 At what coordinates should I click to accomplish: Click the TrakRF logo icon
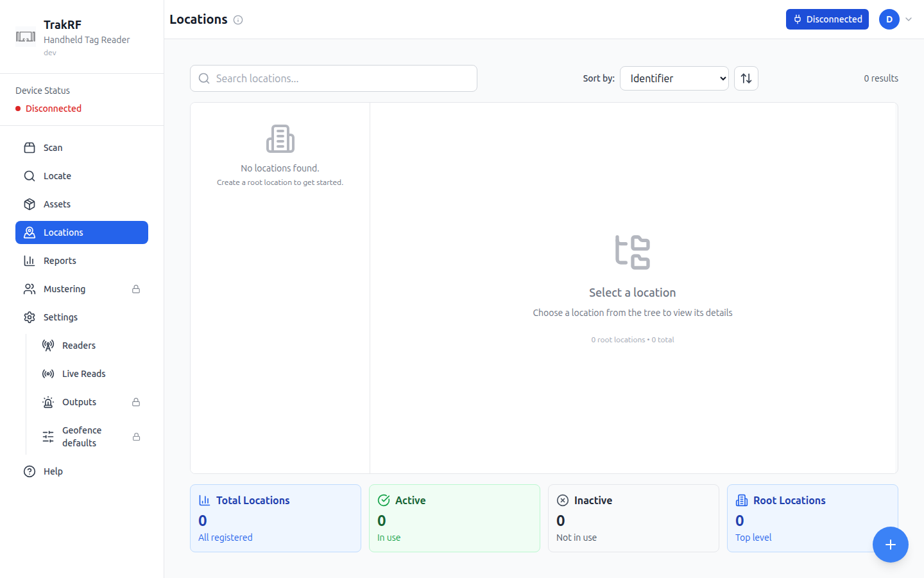pyautogui.click(x=26, y=37)
